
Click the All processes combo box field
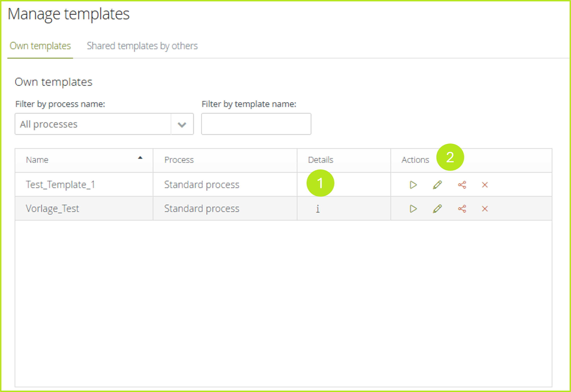[x=93, y=124]
